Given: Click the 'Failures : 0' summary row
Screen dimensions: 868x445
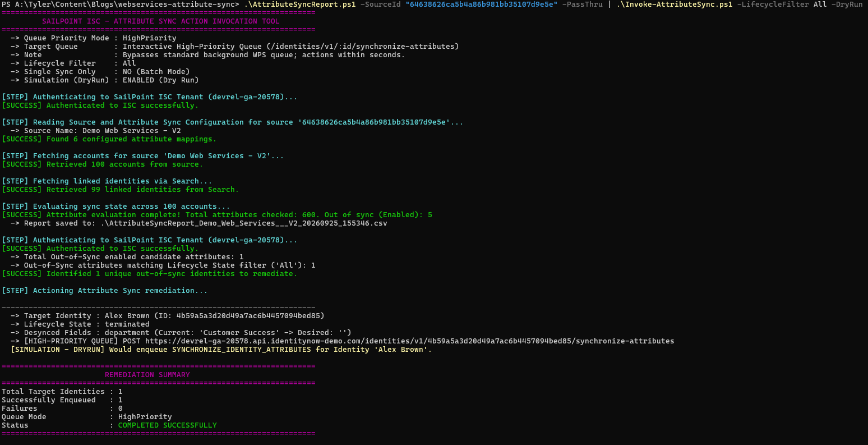Looking at the screenshot, I should (62, 409).
